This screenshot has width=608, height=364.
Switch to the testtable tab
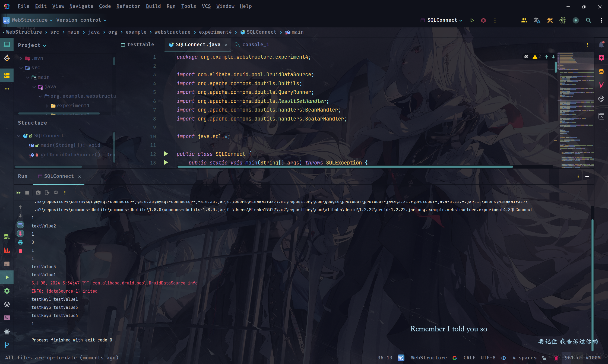137,45
